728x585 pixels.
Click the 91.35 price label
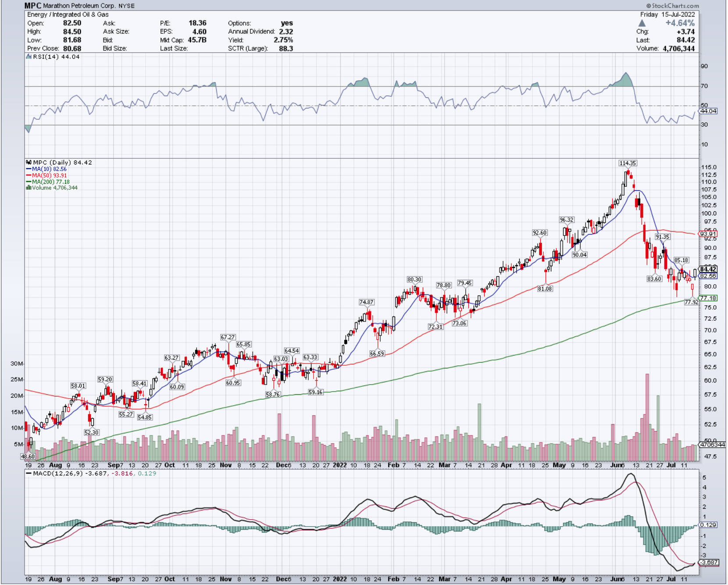click(662, 237)
